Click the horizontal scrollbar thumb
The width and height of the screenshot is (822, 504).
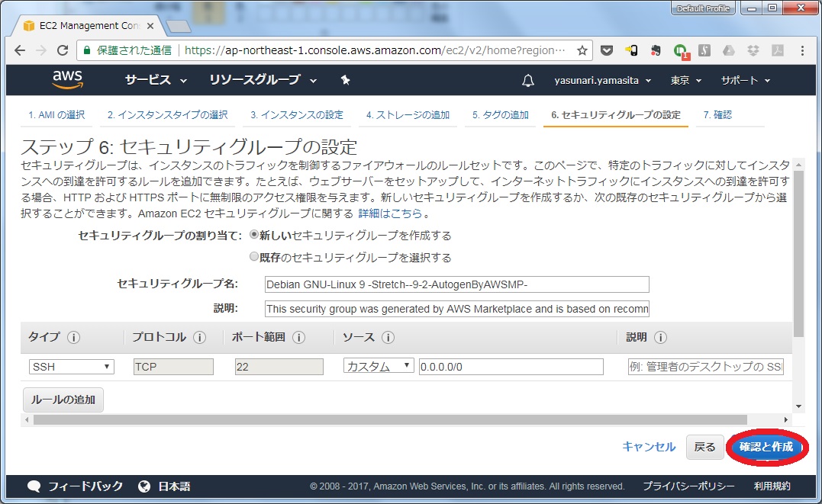pos(390,419)
